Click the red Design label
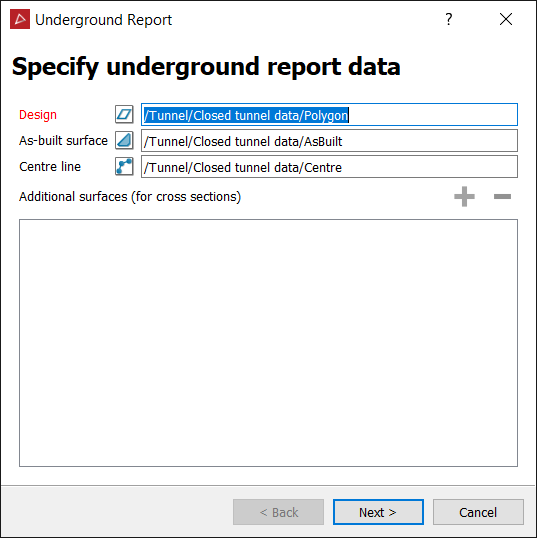The height and width of the screenshot is (538, 537). click(38, 115)
